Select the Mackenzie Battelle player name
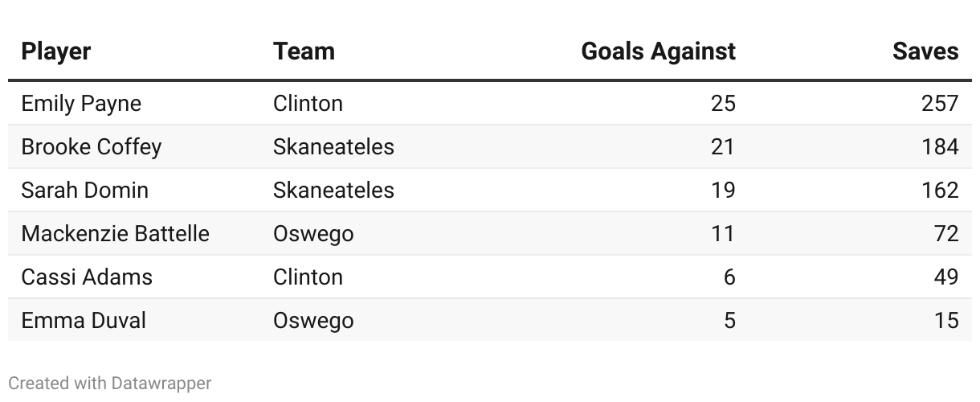This screenshot has height=402, width=980. click(x=115, y=234)
